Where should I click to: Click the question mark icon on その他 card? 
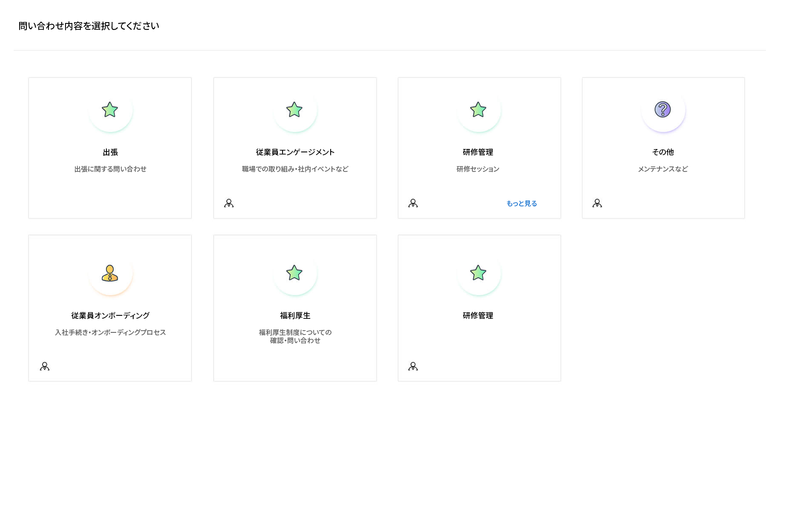(x=663, y=110)
